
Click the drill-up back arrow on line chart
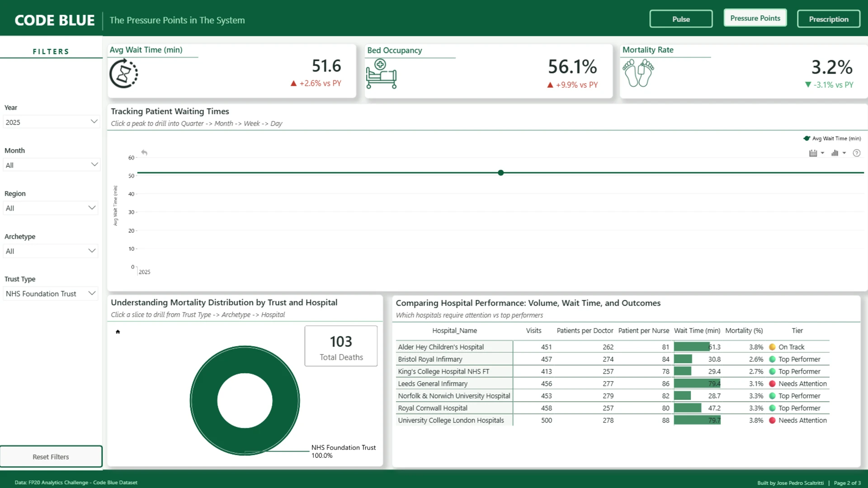(x=144, y=153)
